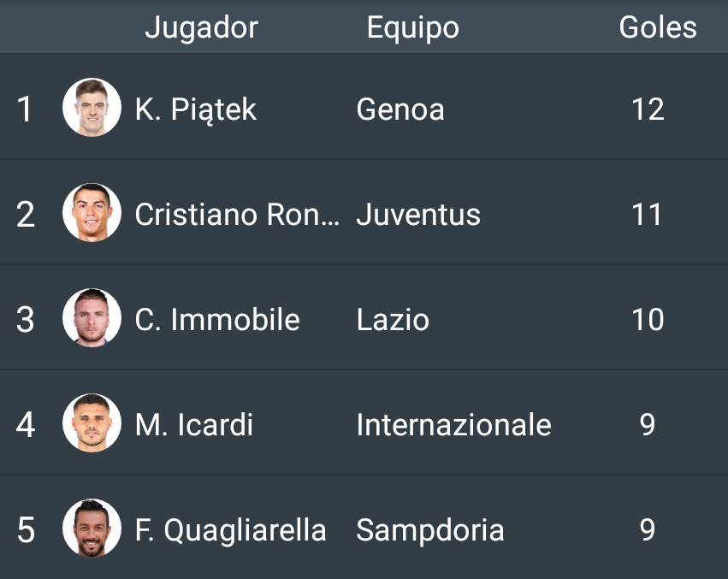
Task: Open K. Piątek player name
Action: click(x=195, y=110)
